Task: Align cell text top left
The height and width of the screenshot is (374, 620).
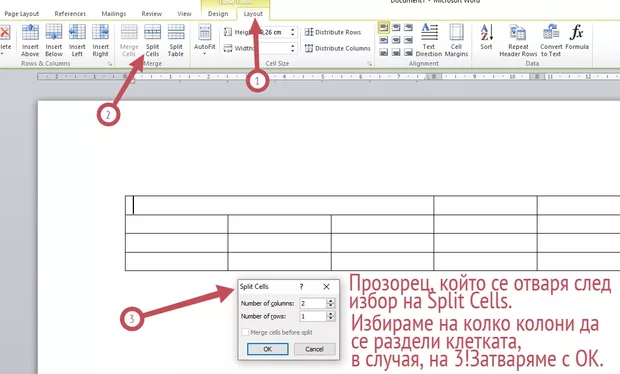Action: (x=384, y=28)
